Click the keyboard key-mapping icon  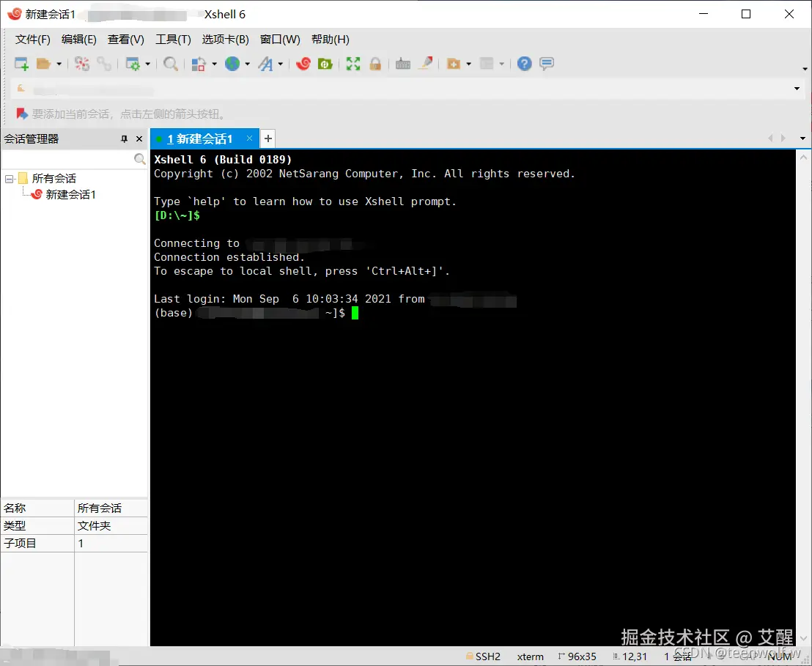(x=403, y=64)
